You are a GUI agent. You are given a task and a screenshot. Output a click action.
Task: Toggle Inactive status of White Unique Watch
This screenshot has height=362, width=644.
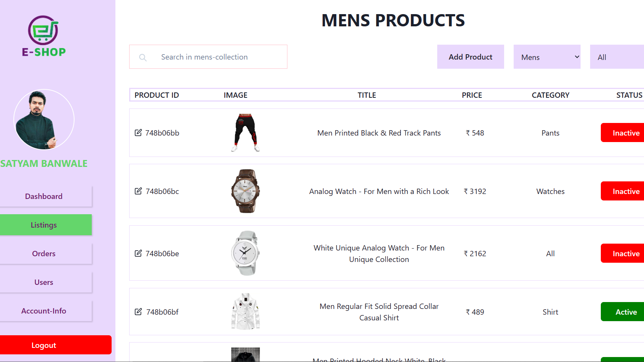pyautogui.click(x=622, y=253)
